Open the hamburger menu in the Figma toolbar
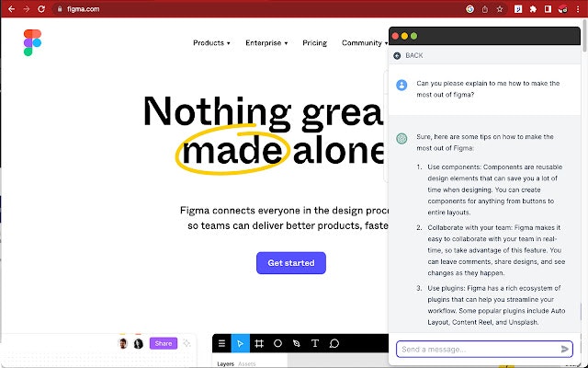 (x=221, y=343)
